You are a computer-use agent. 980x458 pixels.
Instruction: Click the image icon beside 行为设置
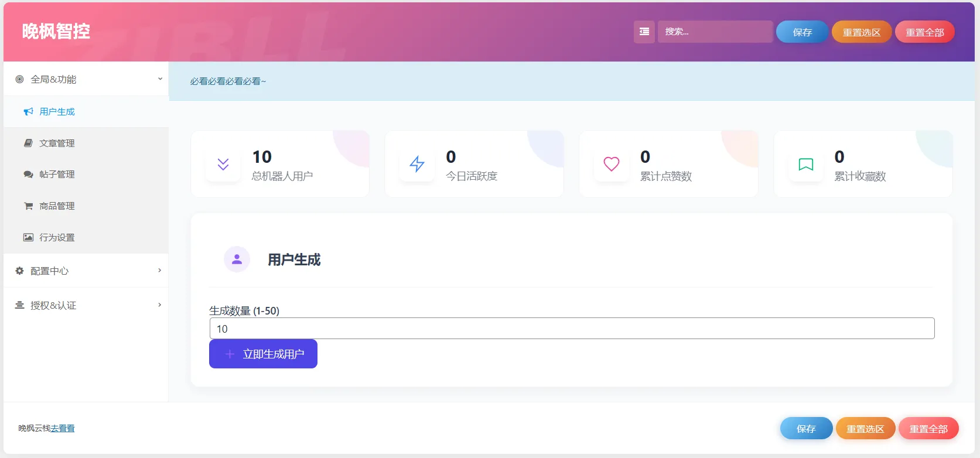click(x=28, y=237)
